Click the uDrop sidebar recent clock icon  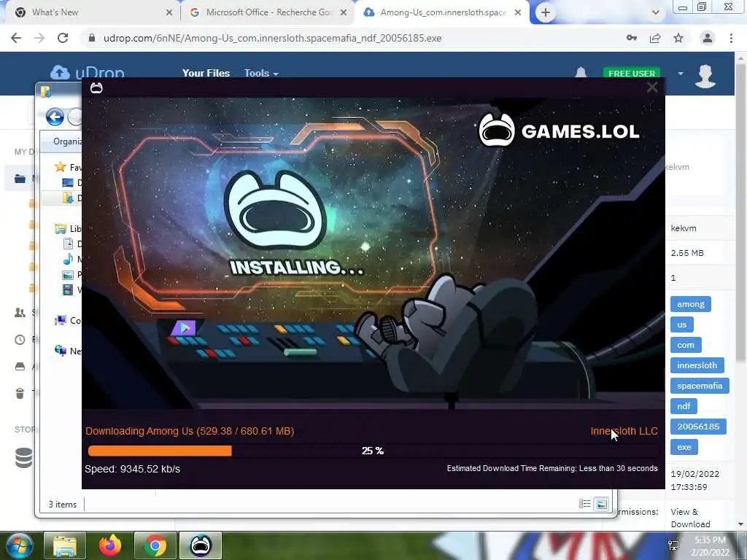(x=20, y=340)
